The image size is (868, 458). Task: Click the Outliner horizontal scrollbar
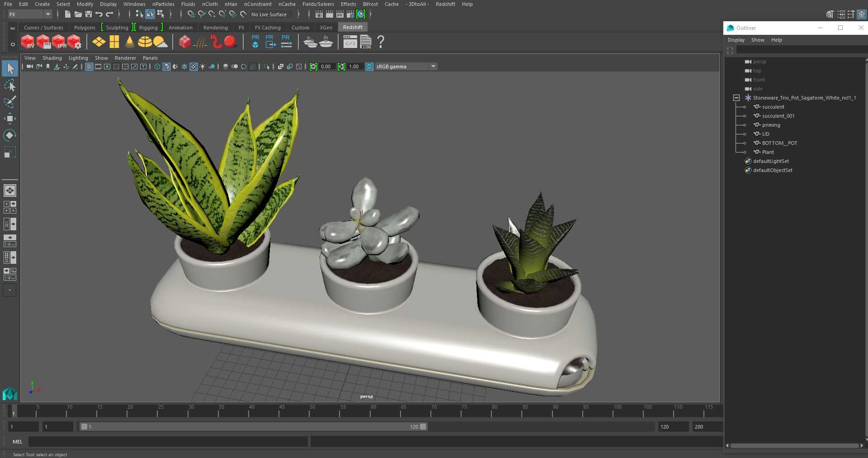[794, 446]
